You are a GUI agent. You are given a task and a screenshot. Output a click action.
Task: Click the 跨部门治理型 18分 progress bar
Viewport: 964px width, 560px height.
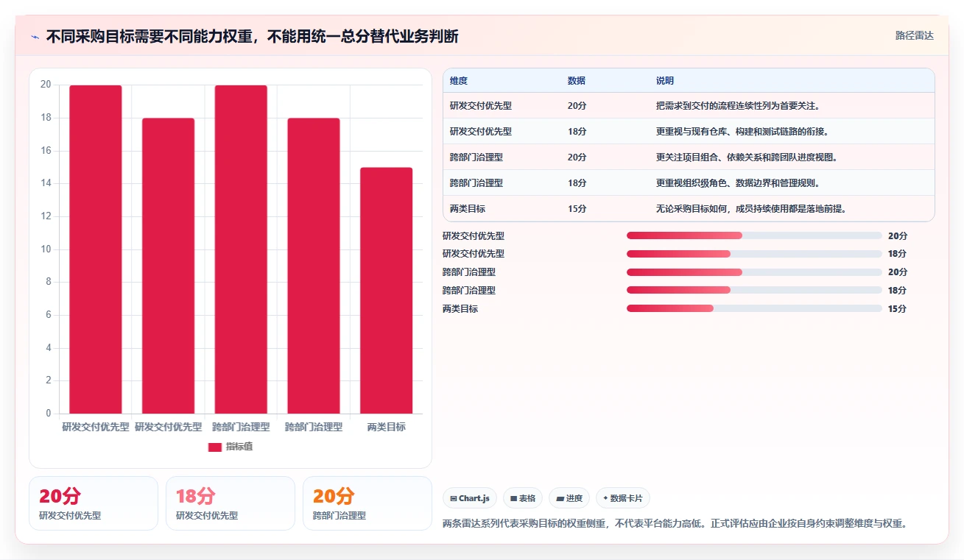coord(754,291)
